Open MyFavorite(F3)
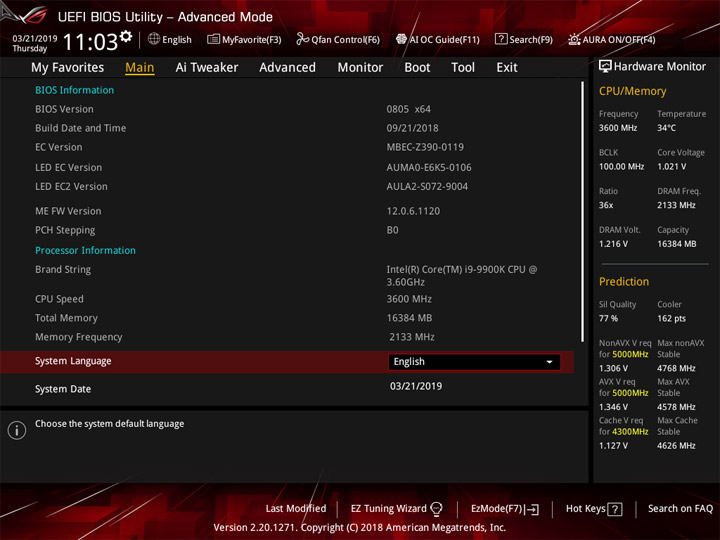This screenshot has height=540, width=720. [244, 39]
